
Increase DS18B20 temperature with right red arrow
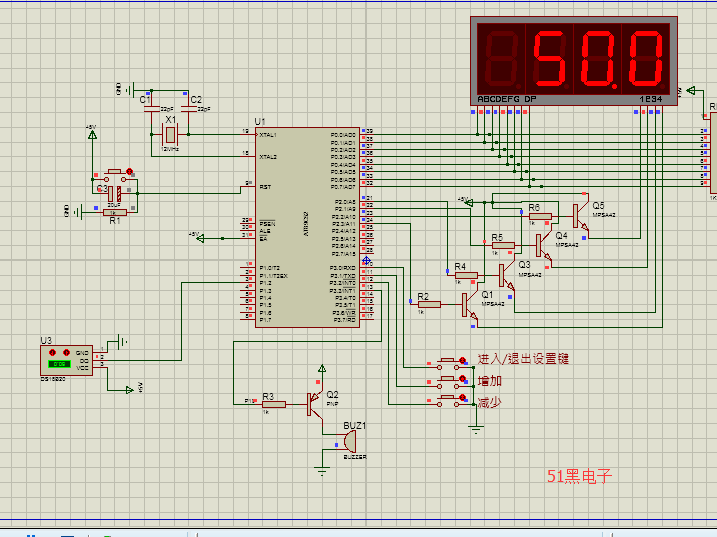click(x=68, y=352)
